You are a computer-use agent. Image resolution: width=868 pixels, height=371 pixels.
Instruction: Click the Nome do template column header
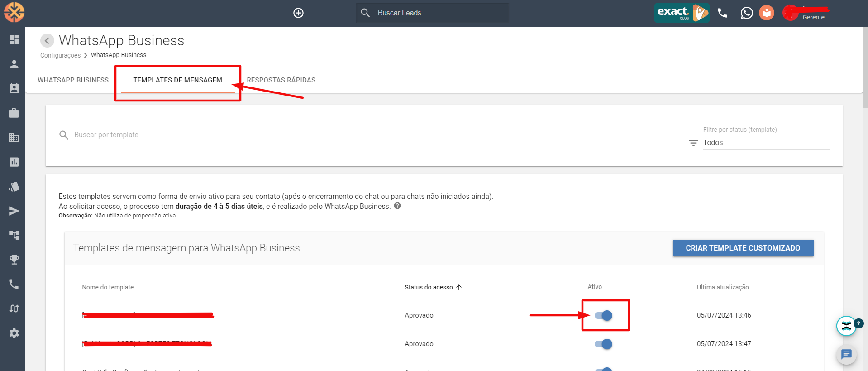[x=108, y=287]
